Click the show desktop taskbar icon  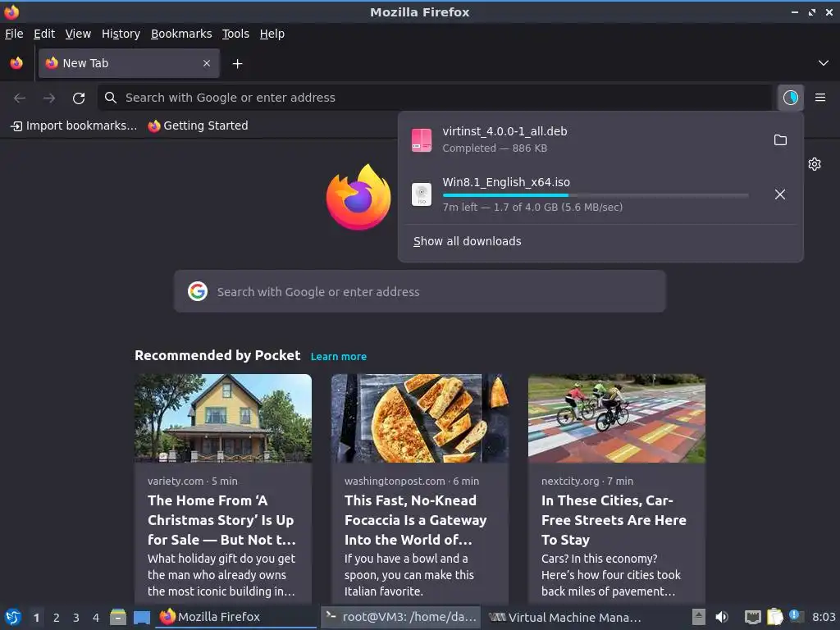(x=141, y=617)
